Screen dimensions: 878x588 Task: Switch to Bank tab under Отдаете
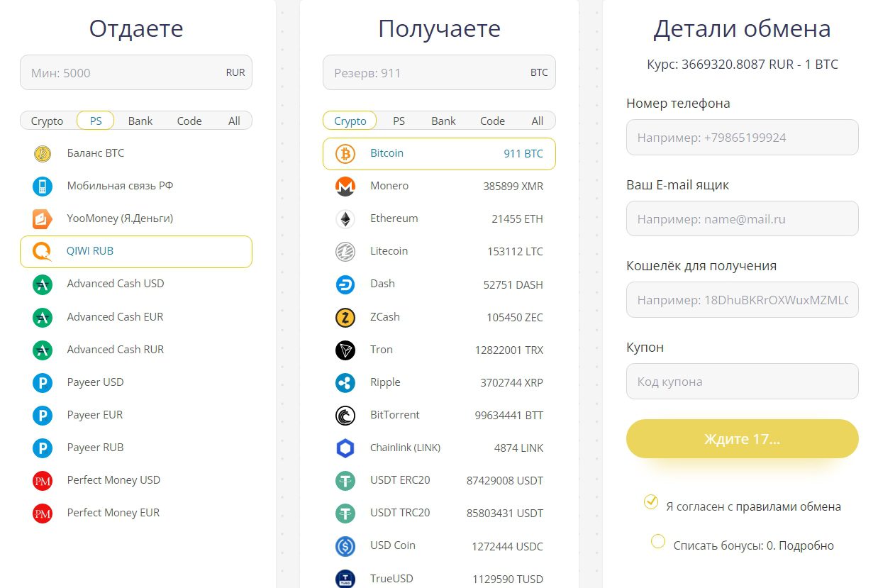coord(140,121)
